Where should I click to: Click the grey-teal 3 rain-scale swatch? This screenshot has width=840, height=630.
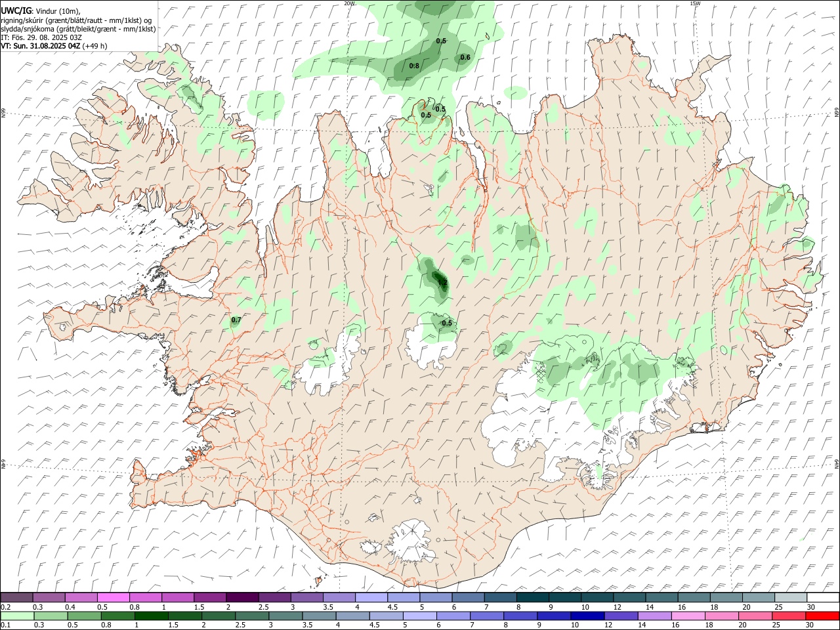click(x=285, y=616)
